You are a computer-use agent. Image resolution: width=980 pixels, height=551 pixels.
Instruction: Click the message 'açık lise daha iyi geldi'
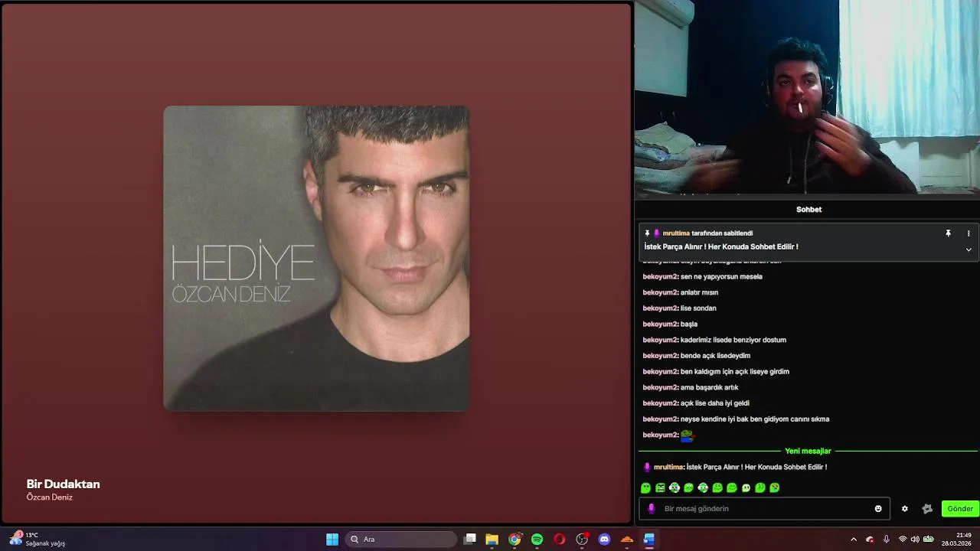click(x=715, y=403)
